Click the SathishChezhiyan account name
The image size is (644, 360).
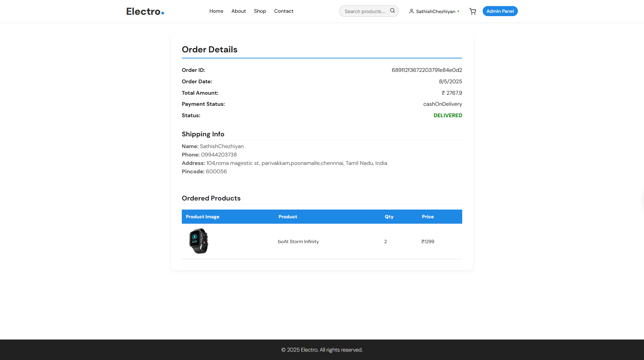(x=435, y=11)
